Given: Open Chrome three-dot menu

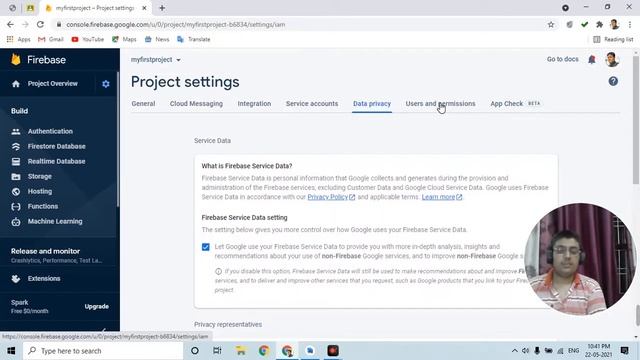Looking at the screenshot, I should click(x=630, y=24).
